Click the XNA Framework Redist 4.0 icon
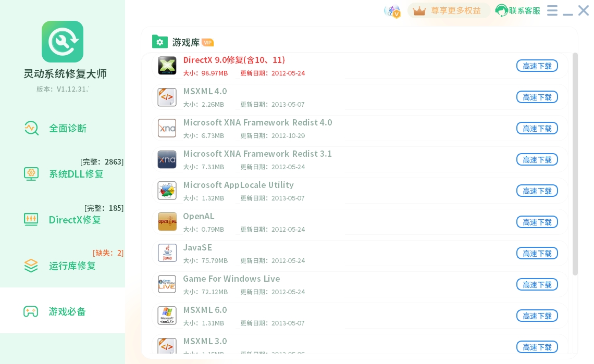594x364 pixels. click(x=167, y=129)
